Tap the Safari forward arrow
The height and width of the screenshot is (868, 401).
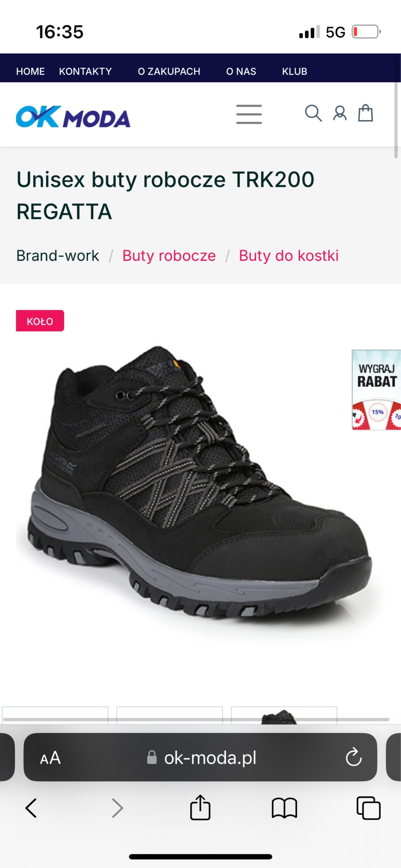(x=117, y=808)
